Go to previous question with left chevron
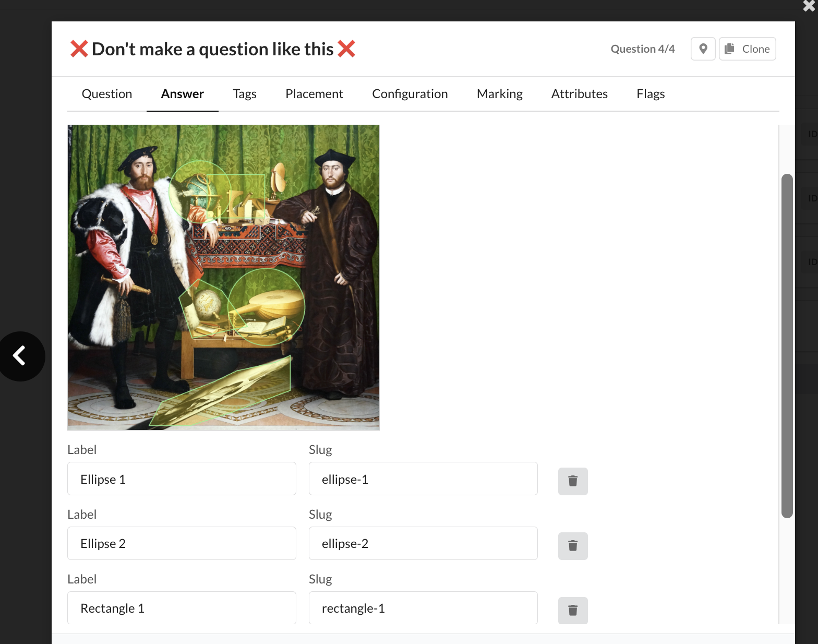The height and width of the screenshot is (644, 818). [20, 356]
